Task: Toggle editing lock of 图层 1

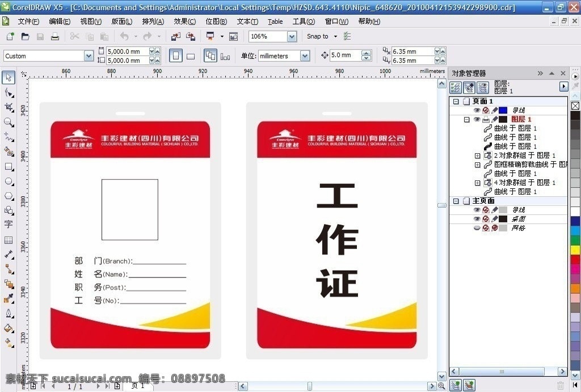Action: pyautogui.click(x=494, y=119)
